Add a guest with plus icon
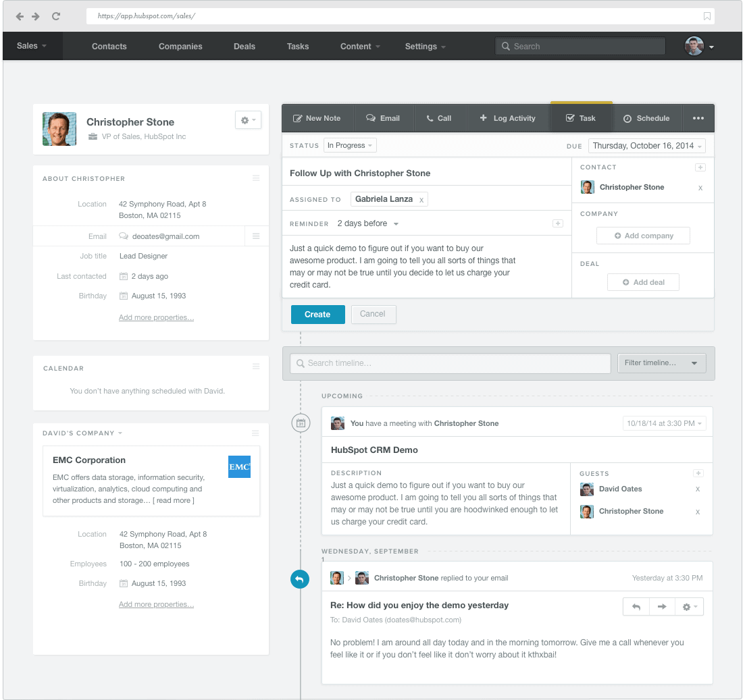Image resolution: width=745 pixels, height=700 pixels. [698, 473]
